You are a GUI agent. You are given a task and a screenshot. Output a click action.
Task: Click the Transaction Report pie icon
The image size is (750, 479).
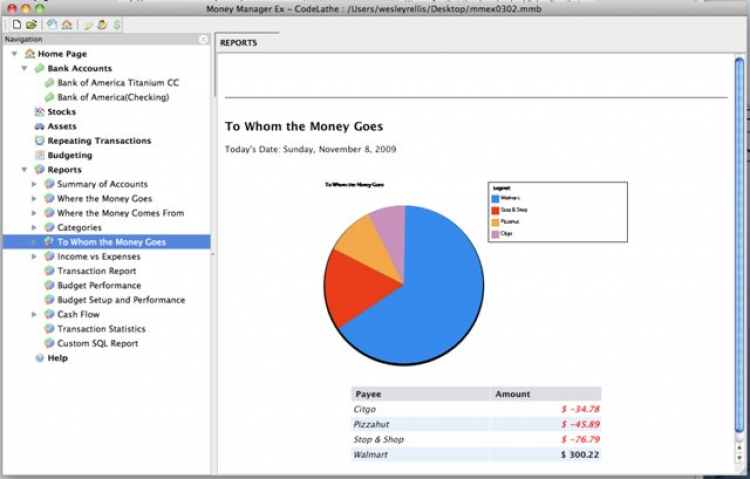tap(49, 271)
